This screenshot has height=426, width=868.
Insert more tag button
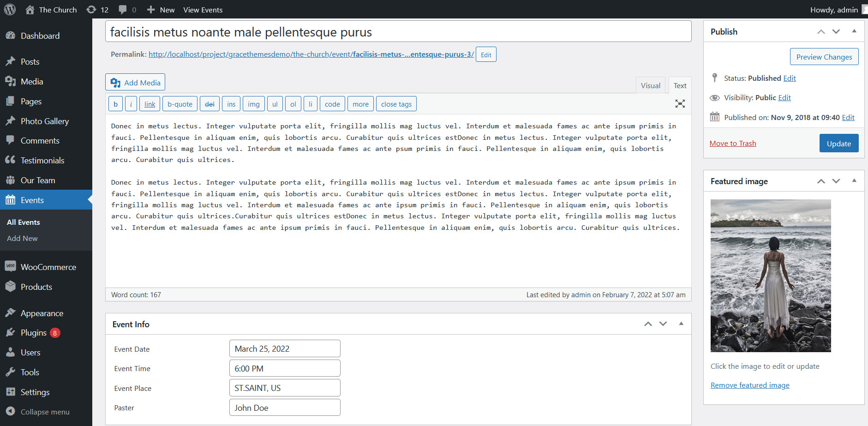(x=360, y=104)
